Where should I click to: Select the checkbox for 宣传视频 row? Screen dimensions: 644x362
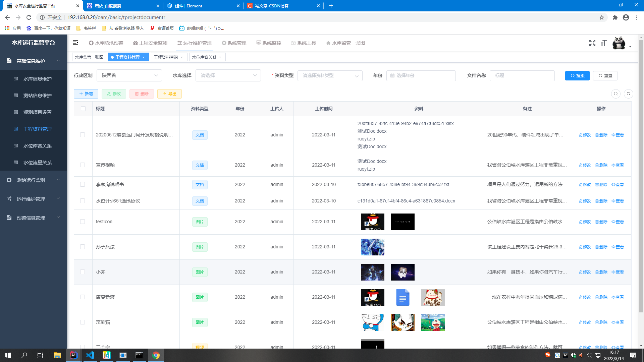[x=83, y=165]
